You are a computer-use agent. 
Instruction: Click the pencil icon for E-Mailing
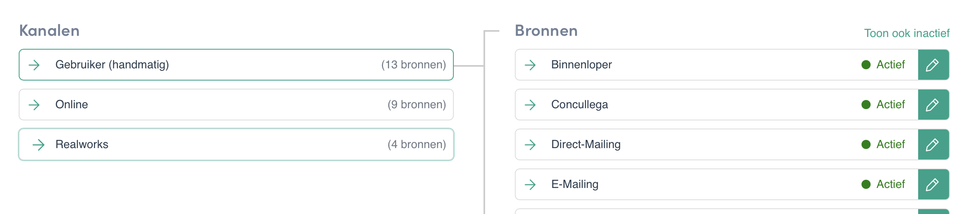(x=934, y=184)
